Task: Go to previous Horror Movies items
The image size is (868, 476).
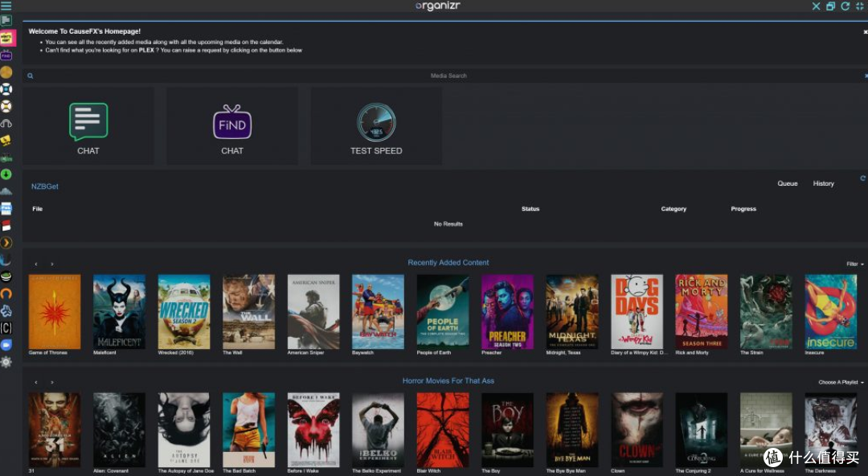Action: 36,383
